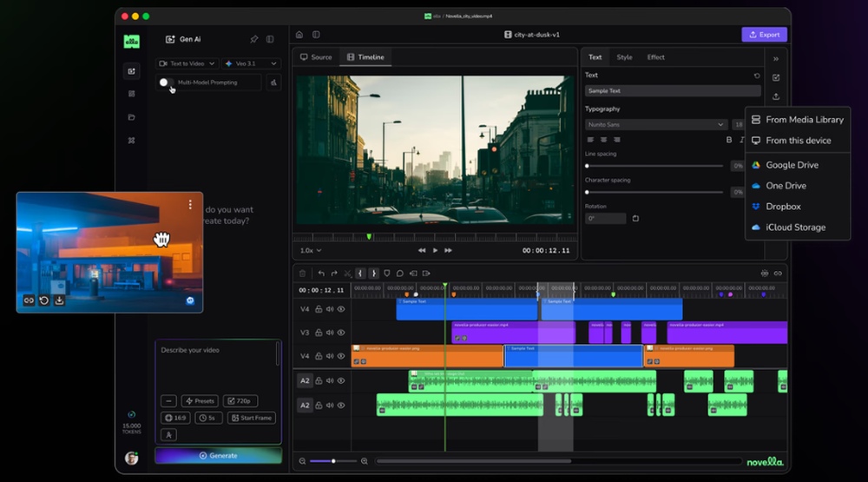The width and height of the screenshot is (868, 482).
Task: Open the Effect tab
Action: [656, 57]
